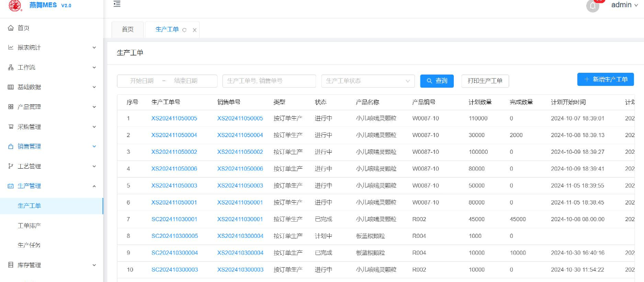Open the 生产工单状态 dropdown
The width and height of the screenshot is (644, 282).
pyautogui.click(x=368, y=80)
